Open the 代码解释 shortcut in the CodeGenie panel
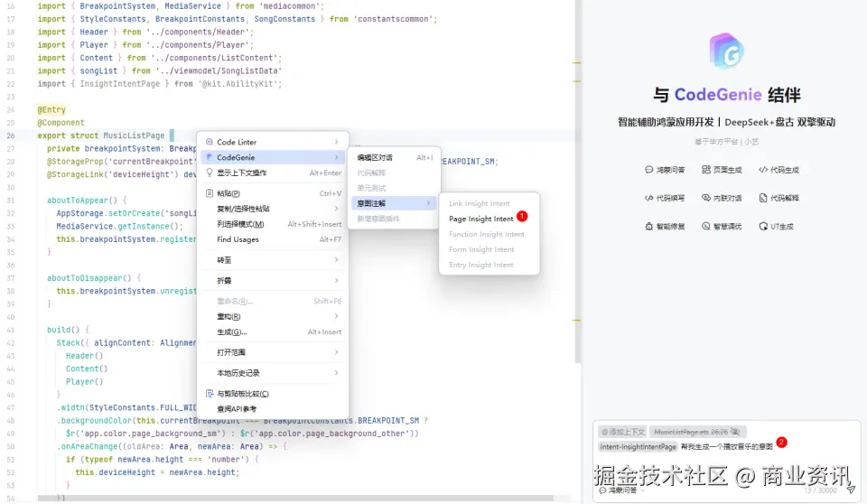This screenshot has height=504, width=867. pyautogui.click(x=778, y=198)
